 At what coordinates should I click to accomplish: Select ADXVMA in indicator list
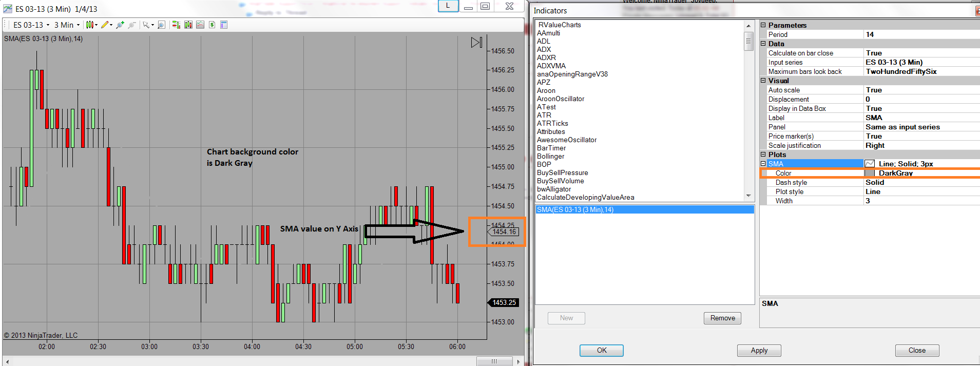click(551, 66)
